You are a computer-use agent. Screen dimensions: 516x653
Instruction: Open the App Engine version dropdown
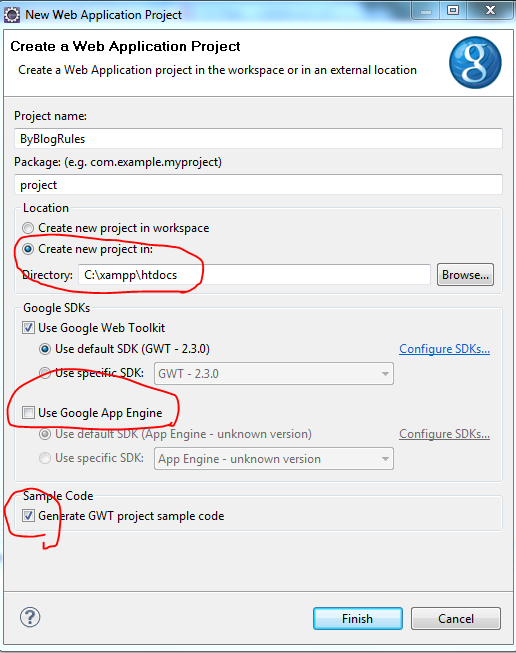(x=274, y=459)
